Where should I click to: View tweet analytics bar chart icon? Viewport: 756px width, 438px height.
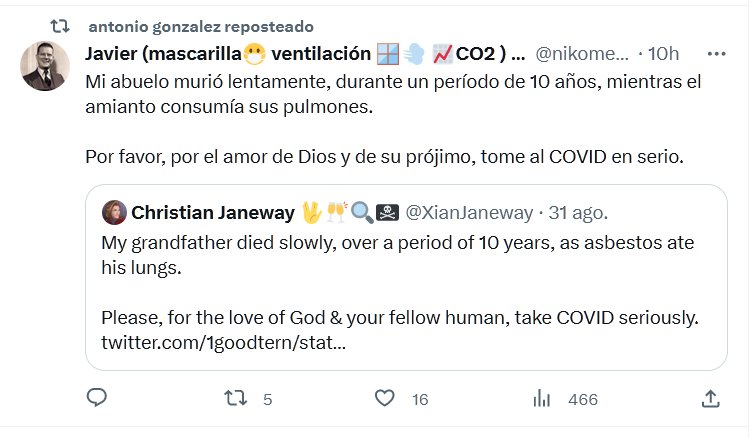coord(542,398)
